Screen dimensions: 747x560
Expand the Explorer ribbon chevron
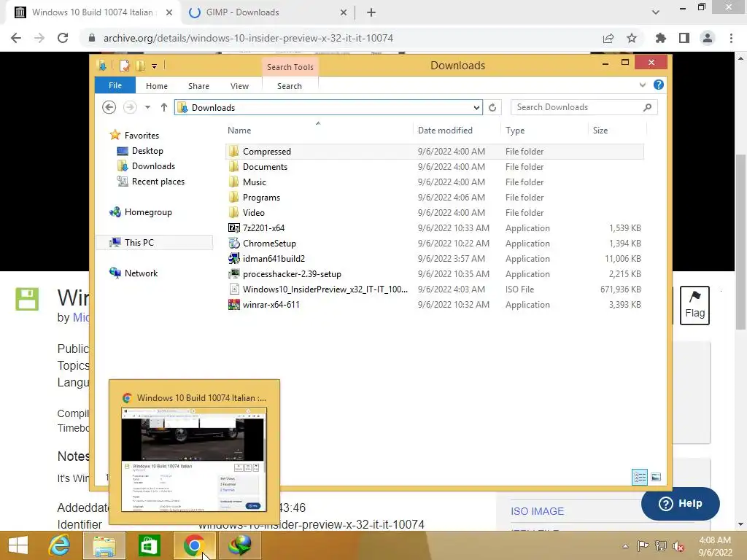click(x=642, y=85)
